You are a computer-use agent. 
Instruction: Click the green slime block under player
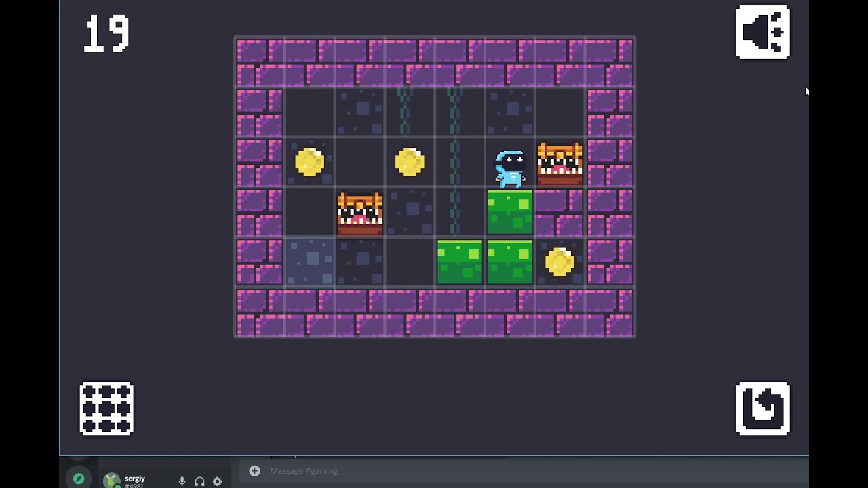point(510,212)
